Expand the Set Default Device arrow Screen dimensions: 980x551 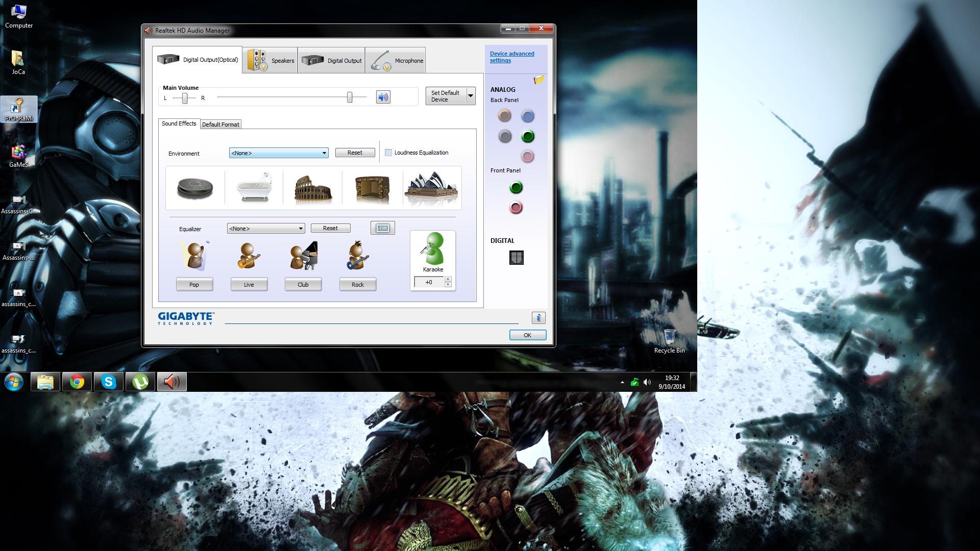(x=471, y=96)
